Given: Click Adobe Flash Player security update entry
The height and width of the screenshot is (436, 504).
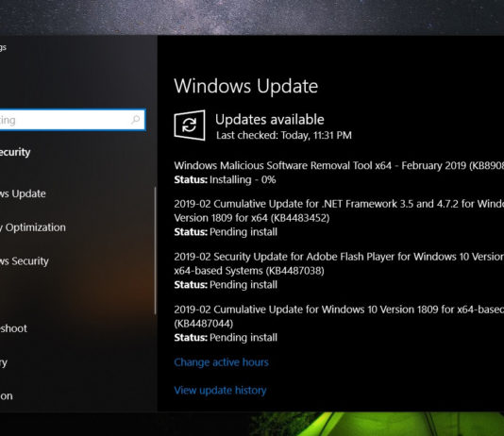Looking at the screenshot, I should [339, 257].
